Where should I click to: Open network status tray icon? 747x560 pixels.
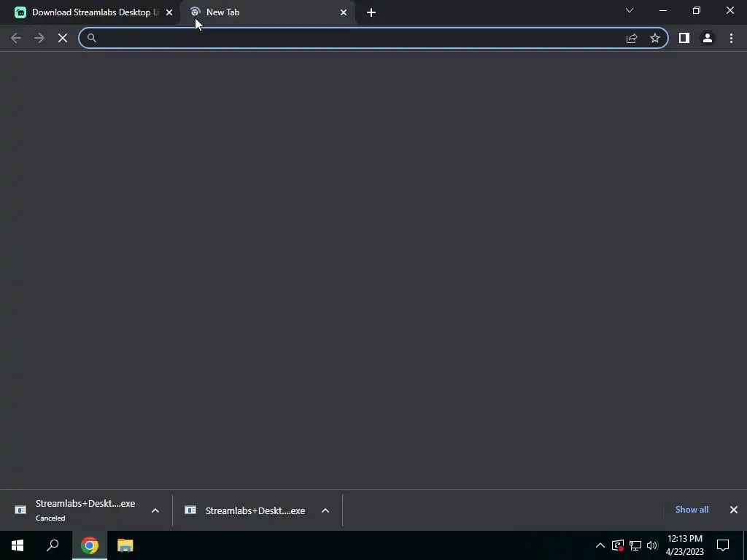[635, 545]
